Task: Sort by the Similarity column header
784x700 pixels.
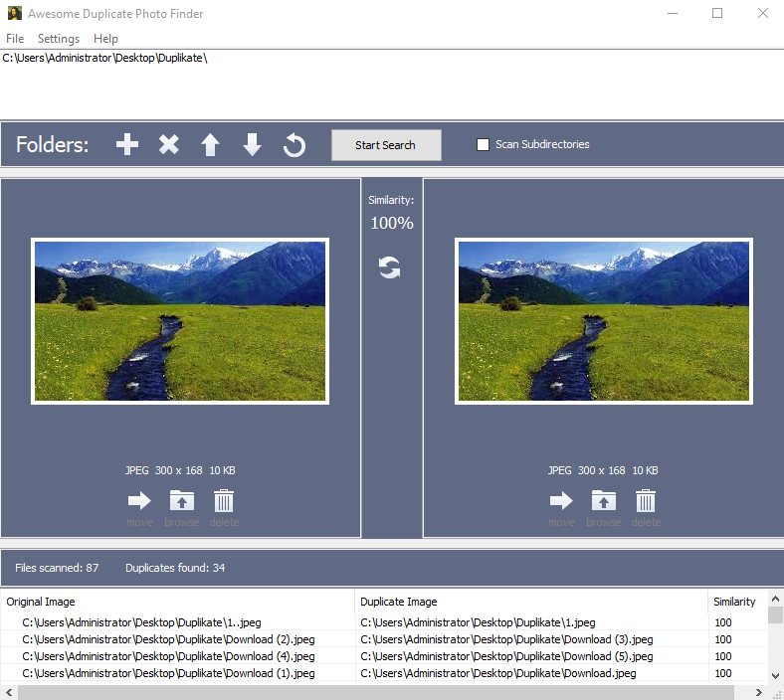Action: coord(737,602)
